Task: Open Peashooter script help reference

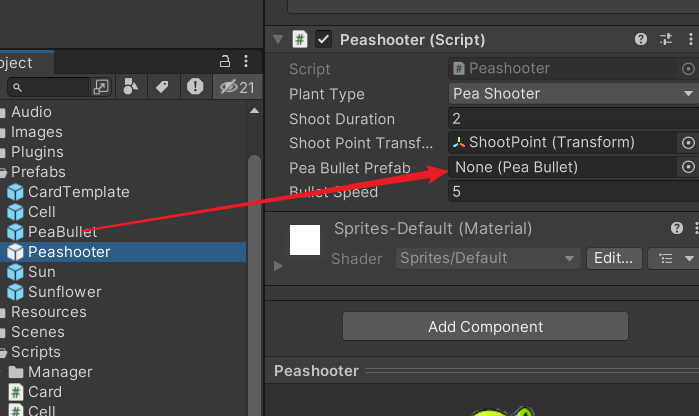Action: click(x=641, y=40)
